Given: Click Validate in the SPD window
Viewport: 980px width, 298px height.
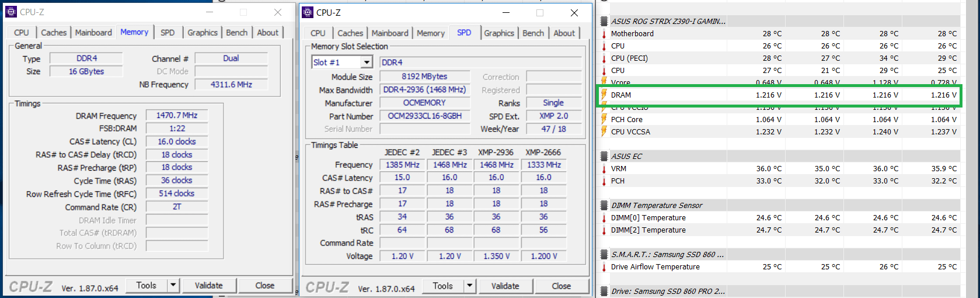Looking at the screenshot, I should coord(505,286).
